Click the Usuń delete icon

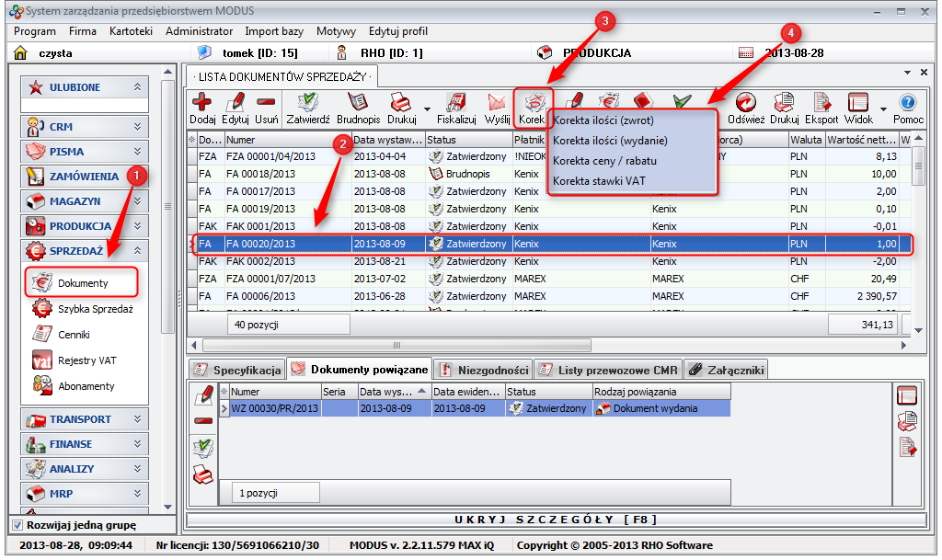(267, 103)
